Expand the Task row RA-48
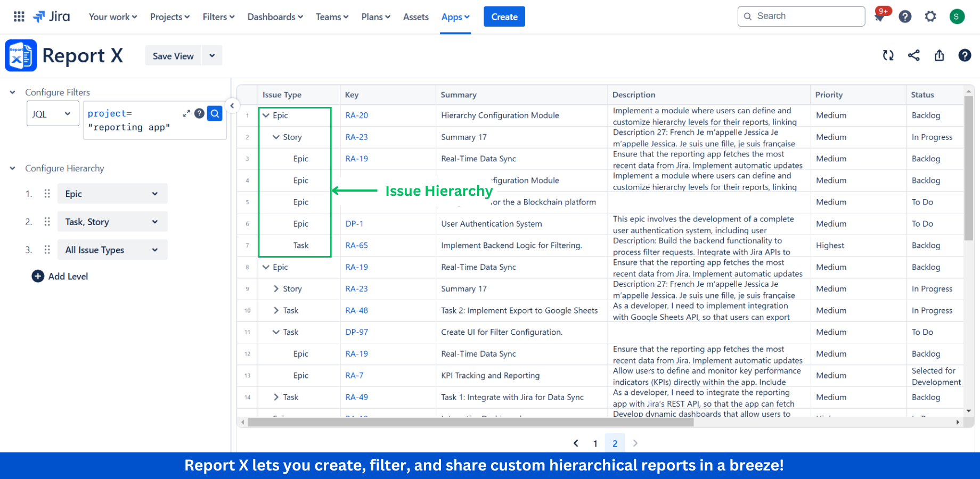980x479 pixels. click(x=276, y=310)
